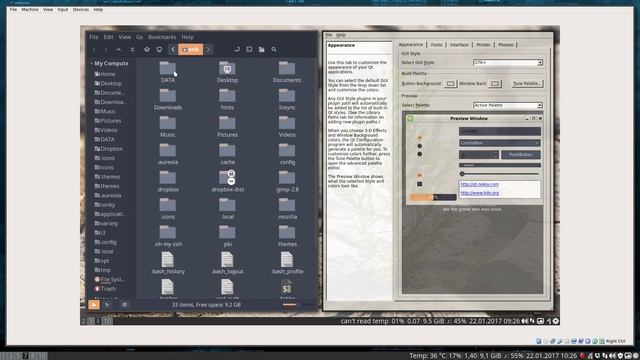
Task: Click the gear icon in guest panel tray
Action: (556, 321)
